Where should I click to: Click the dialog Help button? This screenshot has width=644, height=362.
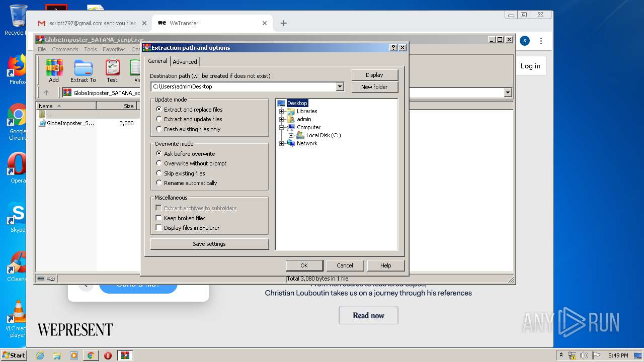[385, 265]
